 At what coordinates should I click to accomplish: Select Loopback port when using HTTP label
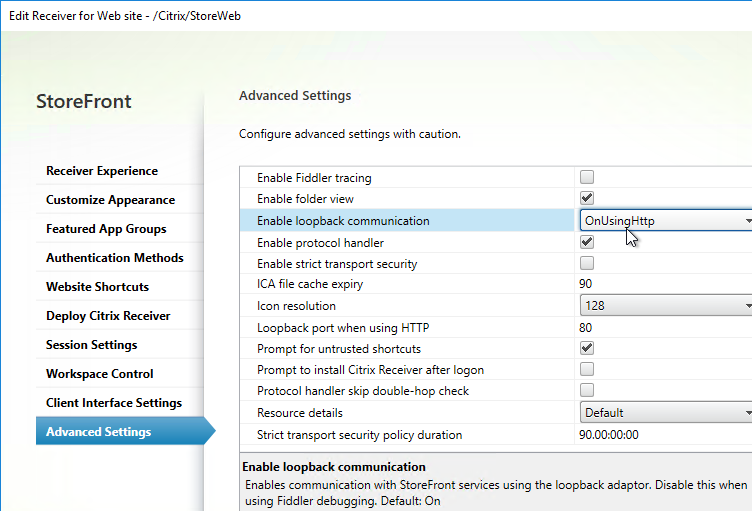(343, 328)
